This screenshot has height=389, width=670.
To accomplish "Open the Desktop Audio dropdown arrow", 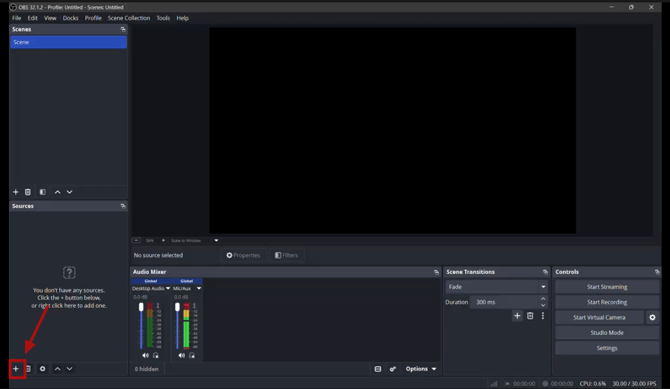I will tap(168, 289).
